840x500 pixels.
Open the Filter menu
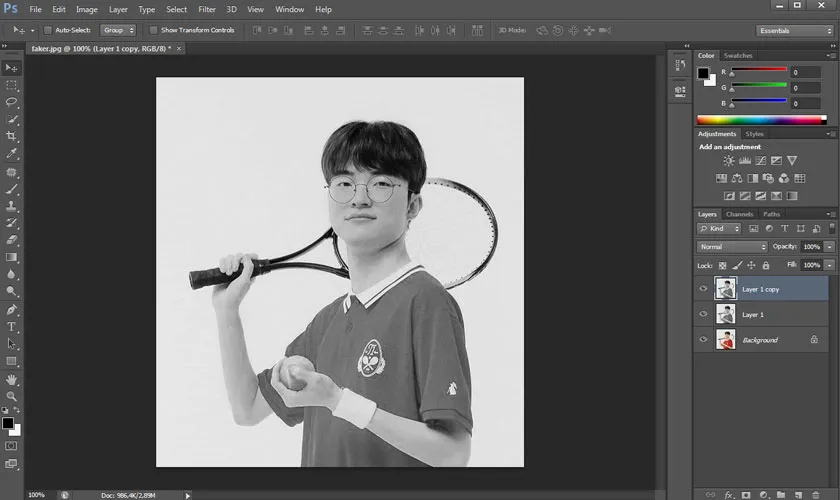[x=206, y=9]
